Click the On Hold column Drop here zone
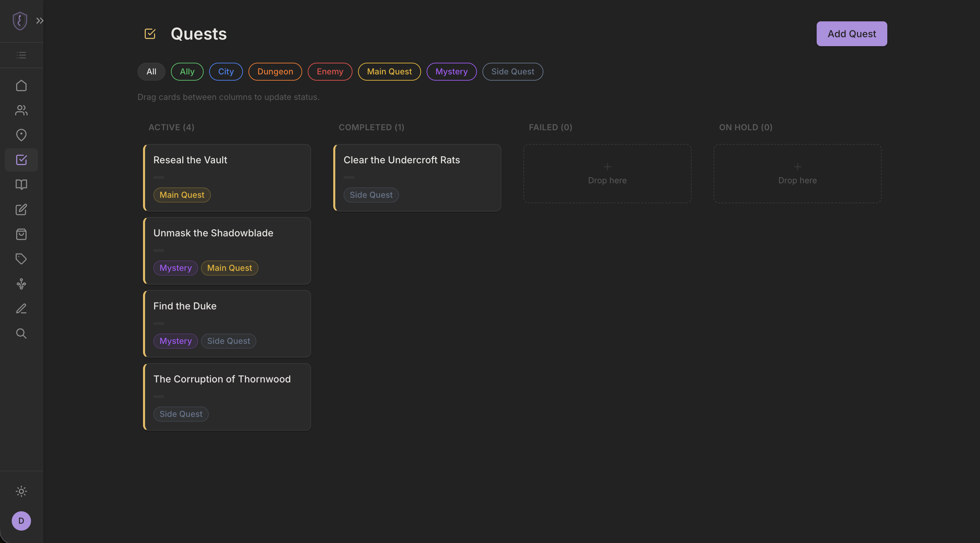Screen dimensions: 980x543 tap(797, 174)
